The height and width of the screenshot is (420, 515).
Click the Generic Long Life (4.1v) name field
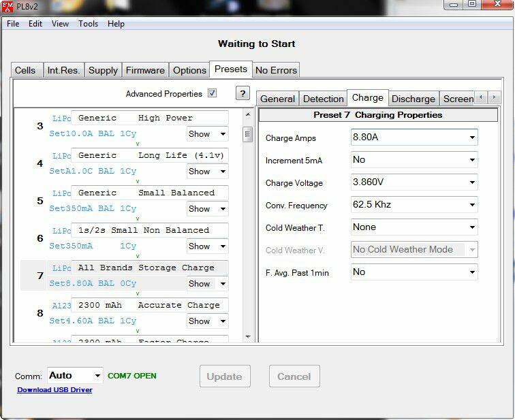pos(149,155)
